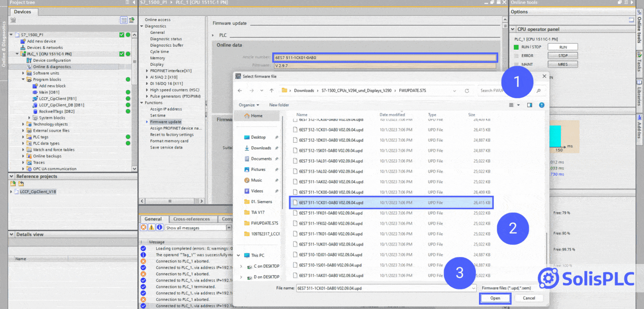
Task: Toggle the project tree column display button
Action: click(x=123, y=20)
